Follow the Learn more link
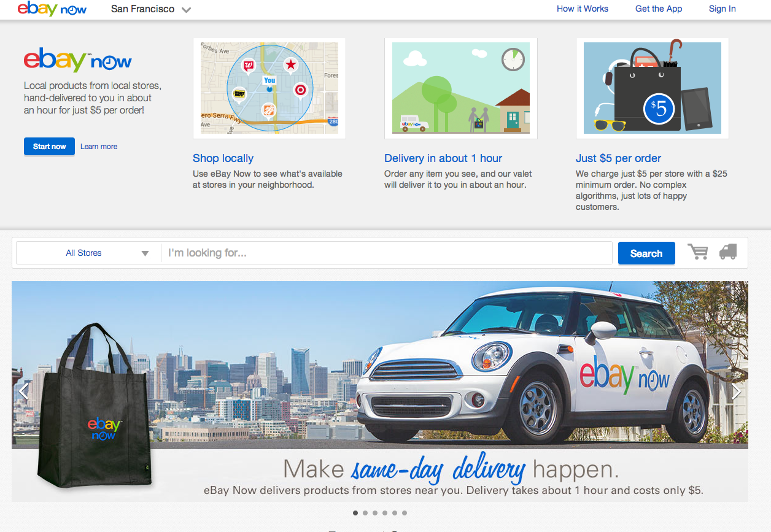The height and width of the screenshot is (532, 771). [99, 147]
